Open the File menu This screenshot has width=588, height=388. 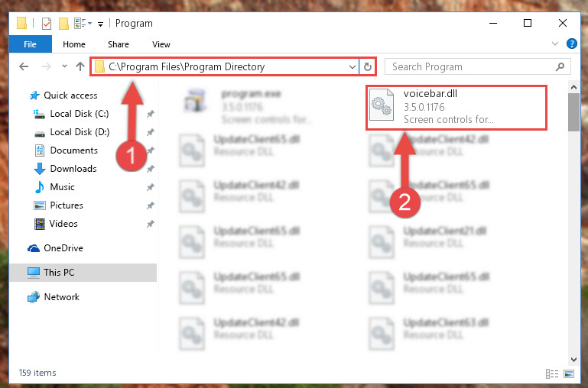31,44
